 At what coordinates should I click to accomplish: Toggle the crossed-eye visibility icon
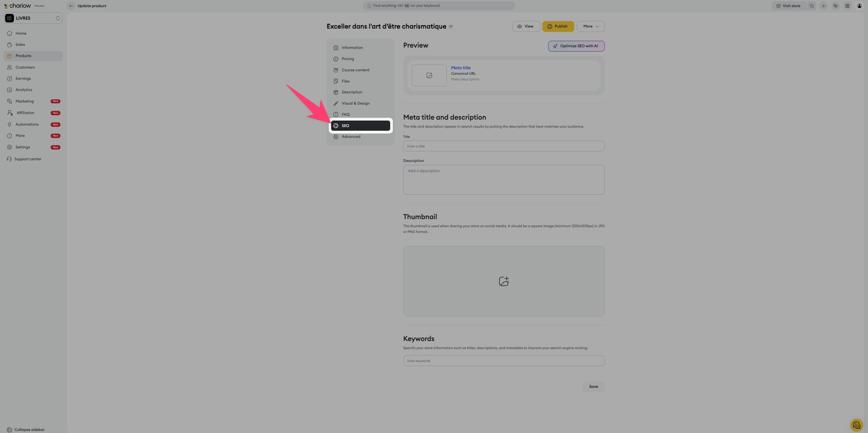point(835,6)
